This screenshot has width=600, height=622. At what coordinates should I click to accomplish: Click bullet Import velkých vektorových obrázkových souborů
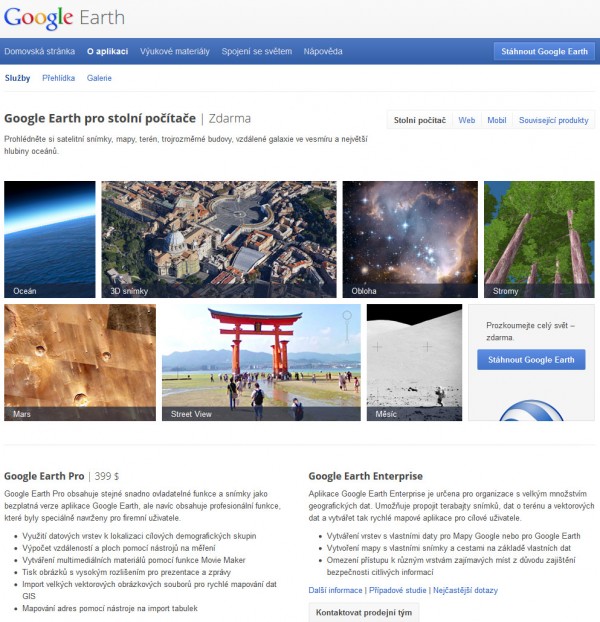pos(150,590)
